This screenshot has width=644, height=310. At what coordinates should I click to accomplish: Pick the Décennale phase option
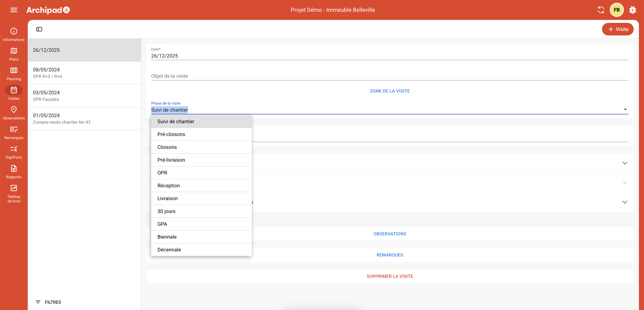click(x=169, y=250)
